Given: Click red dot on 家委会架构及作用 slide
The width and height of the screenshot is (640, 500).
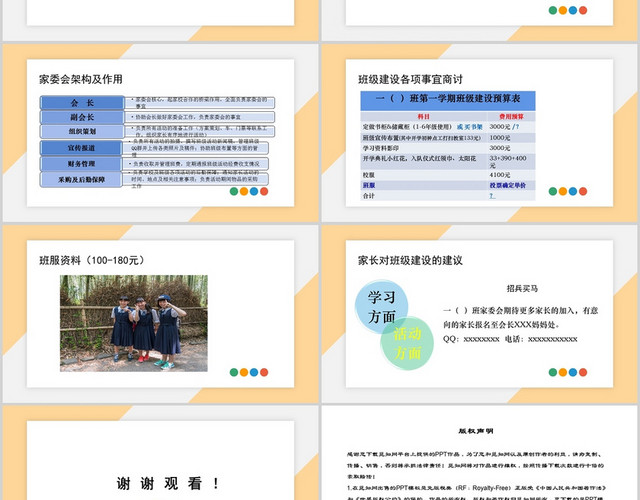Looking at the screenshot, I should (264, 191).
